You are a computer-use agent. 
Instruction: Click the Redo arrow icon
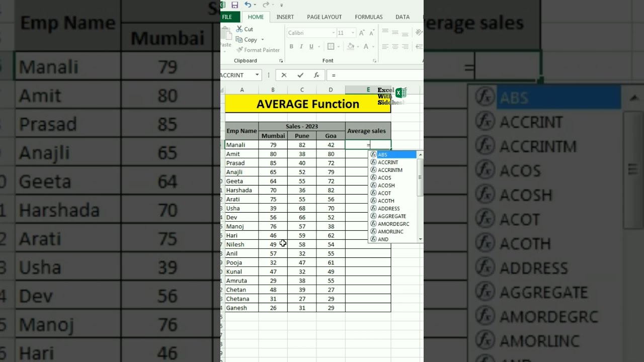(265, 5)
